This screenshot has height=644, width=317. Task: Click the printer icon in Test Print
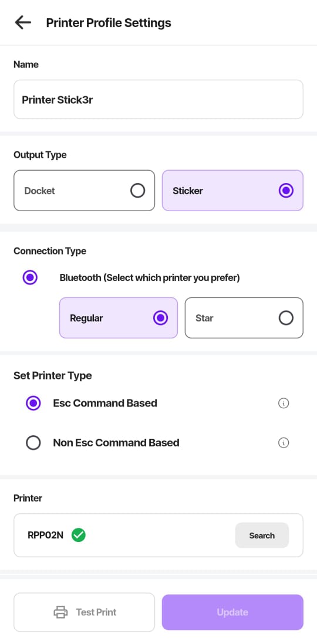click(60, 612)
